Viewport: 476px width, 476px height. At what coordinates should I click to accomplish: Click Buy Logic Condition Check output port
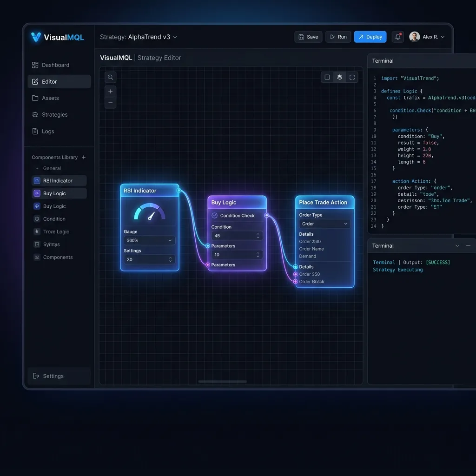point(266,215)
